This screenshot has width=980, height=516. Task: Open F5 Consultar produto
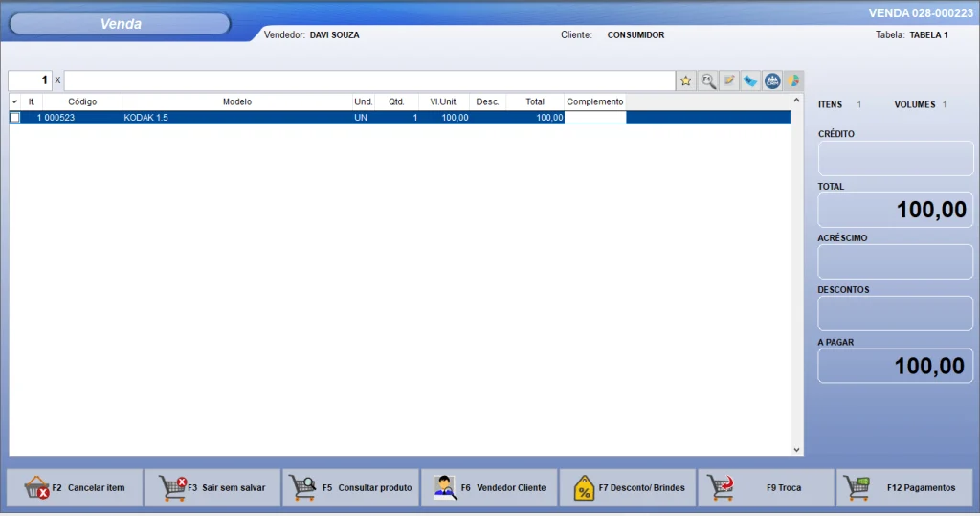coord(351,487)
